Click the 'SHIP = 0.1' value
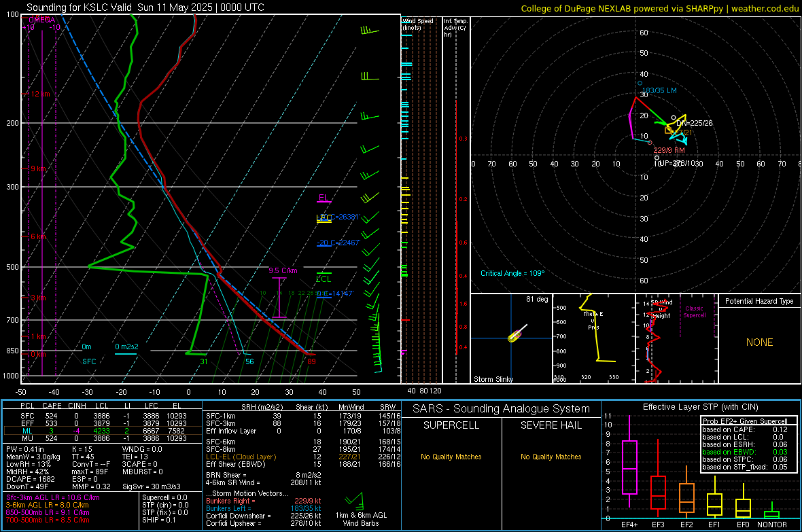The width and height of the screenshot is (802, 532). click(x=159, y=520)
